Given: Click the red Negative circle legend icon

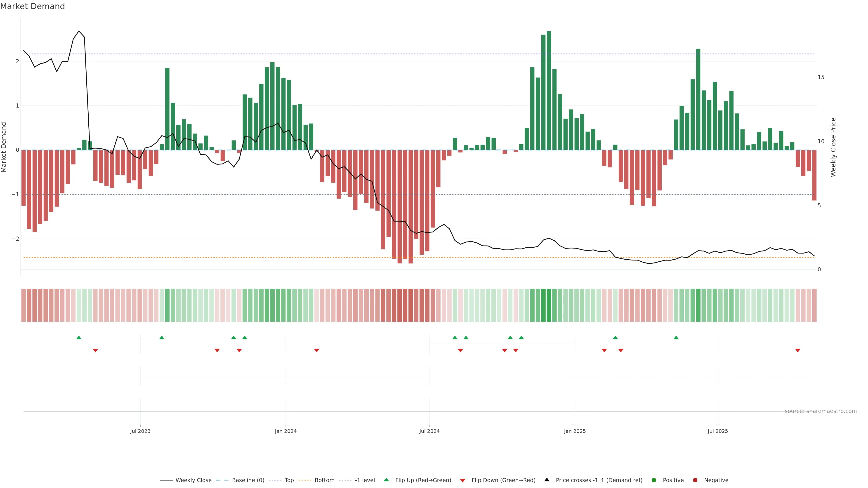Looking at the screenshot, I should 695,480.
